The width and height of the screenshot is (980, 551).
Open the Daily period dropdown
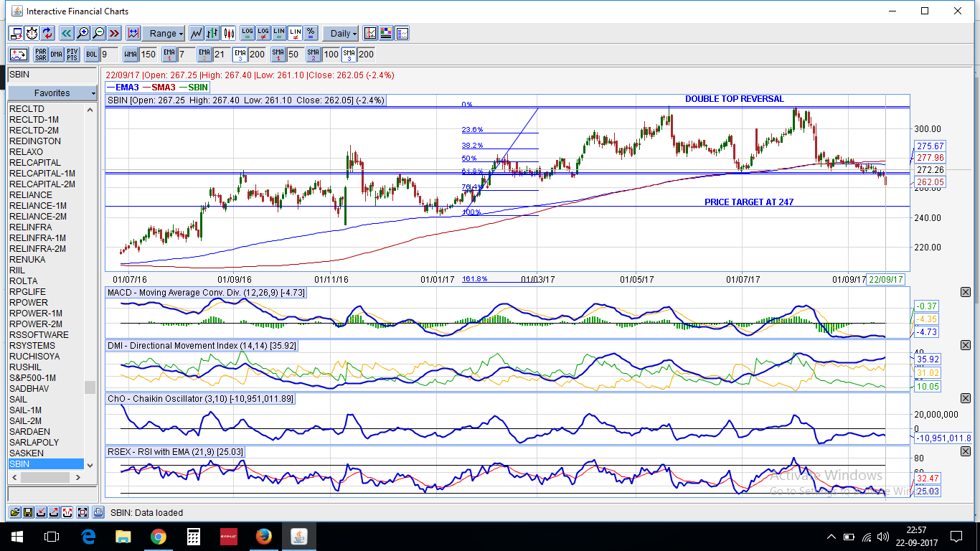[x=340, y=33]
